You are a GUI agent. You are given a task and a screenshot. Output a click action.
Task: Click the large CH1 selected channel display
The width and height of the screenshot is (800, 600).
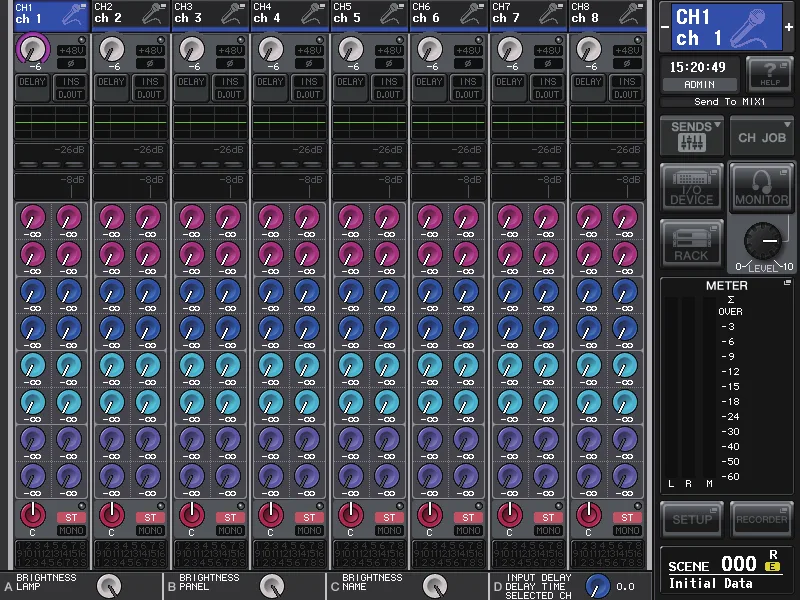pos(727,27)
